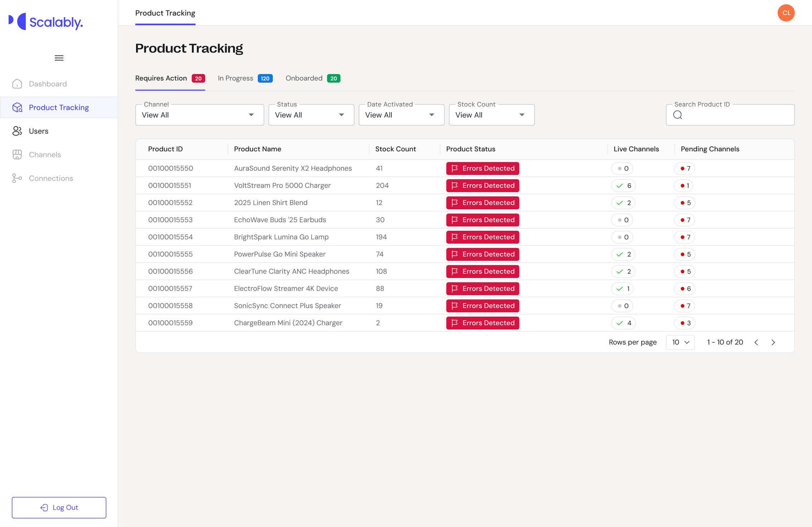Click the Channels store icon
Screen dimensions: 812x527
click(x=17, y=155)
